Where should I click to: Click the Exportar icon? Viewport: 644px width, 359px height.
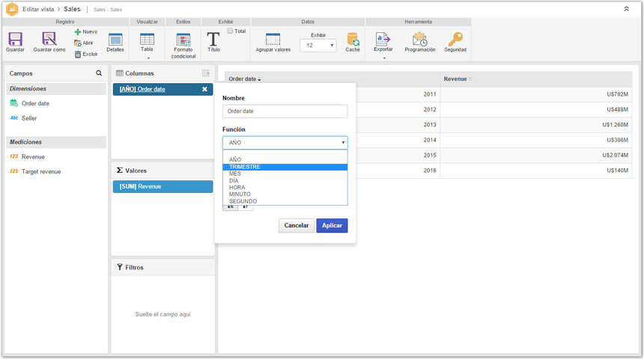coord(383,39)
